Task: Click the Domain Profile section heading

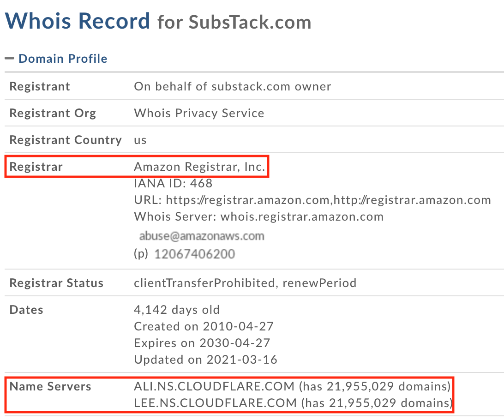Action: 63,59
